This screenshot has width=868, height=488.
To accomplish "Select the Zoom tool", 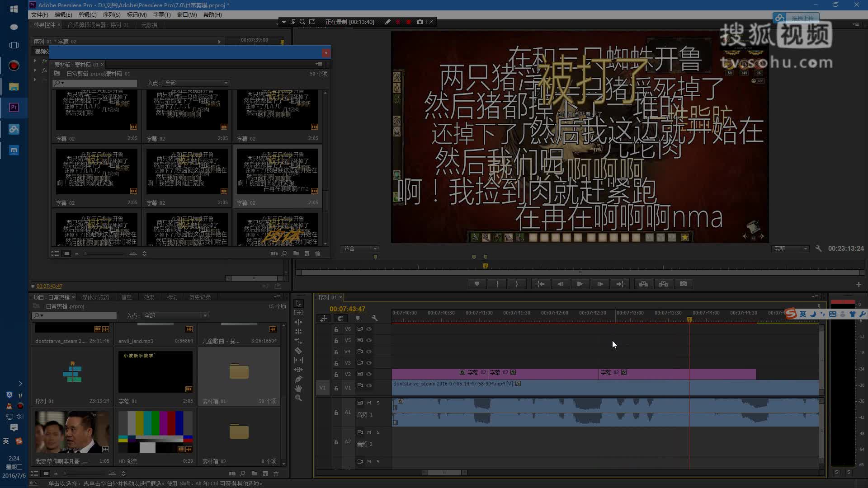I will 298,398.
